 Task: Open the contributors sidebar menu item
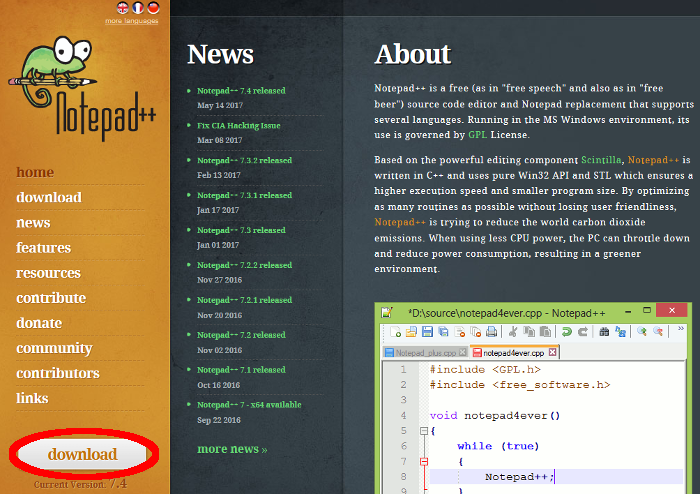[x=58, y=373]
